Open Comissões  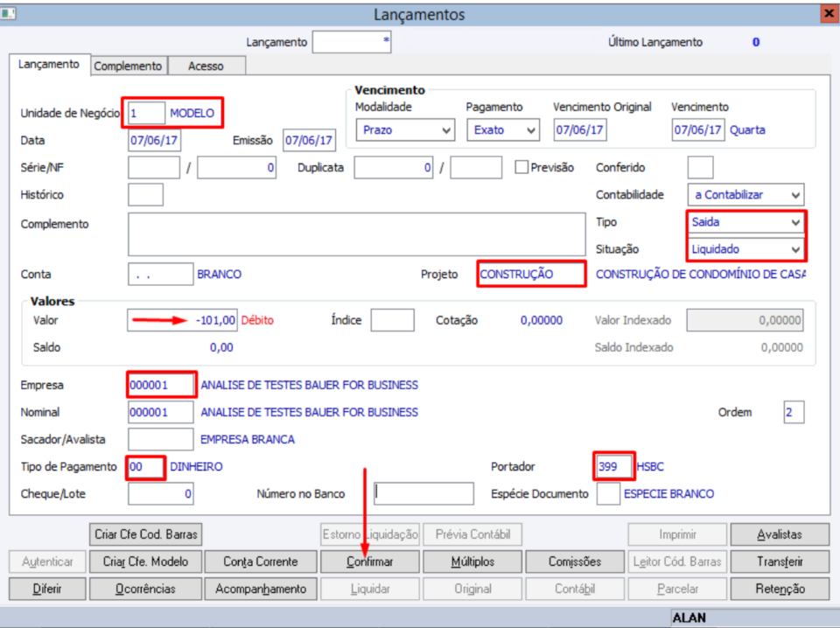pyautogui.click(x=575, y=562)
